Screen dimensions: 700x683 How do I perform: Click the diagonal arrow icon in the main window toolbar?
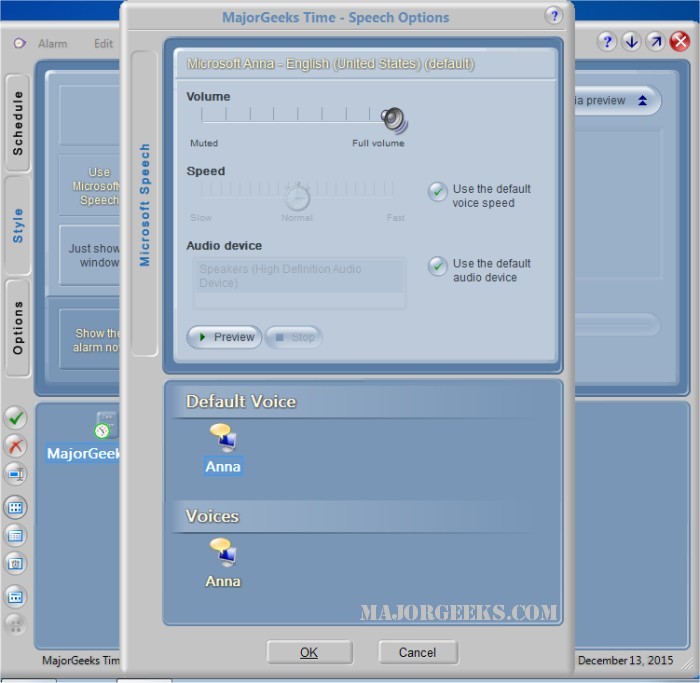point(655,42)
